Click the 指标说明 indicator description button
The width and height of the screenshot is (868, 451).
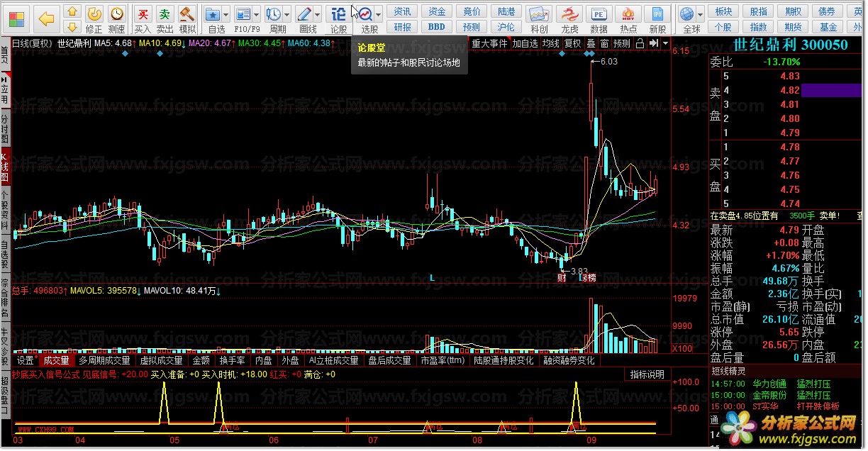click(x=647, y=374)
